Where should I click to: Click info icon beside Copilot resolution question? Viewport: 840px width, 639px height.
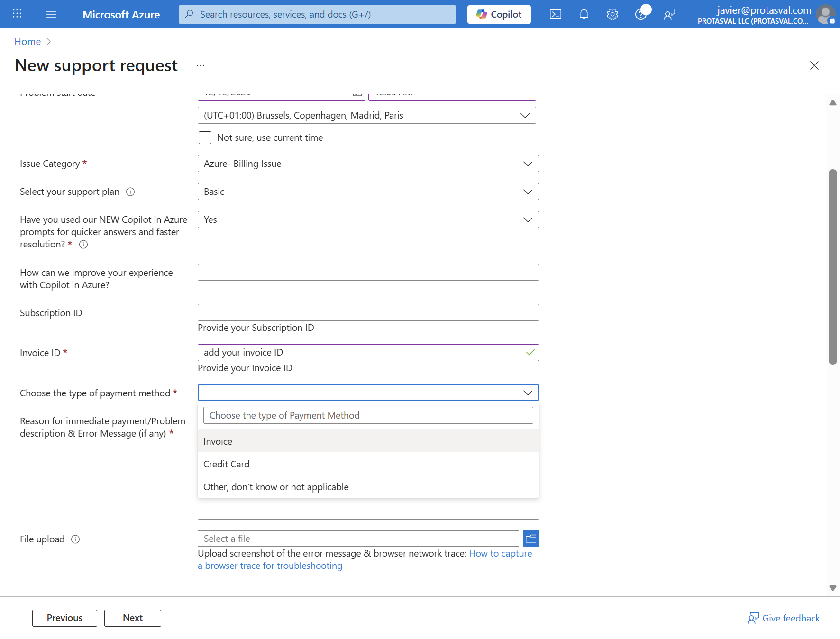click(x=83, y=245)
